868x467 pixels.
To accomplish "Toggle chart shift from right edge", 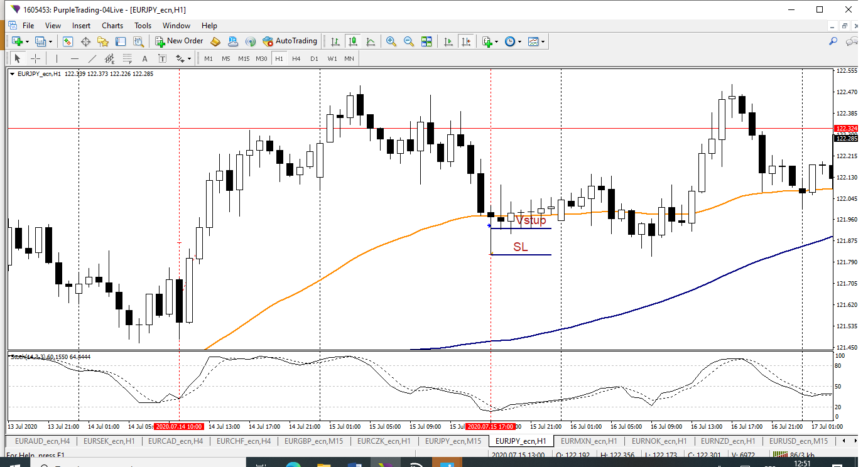I will coord(465,41).
